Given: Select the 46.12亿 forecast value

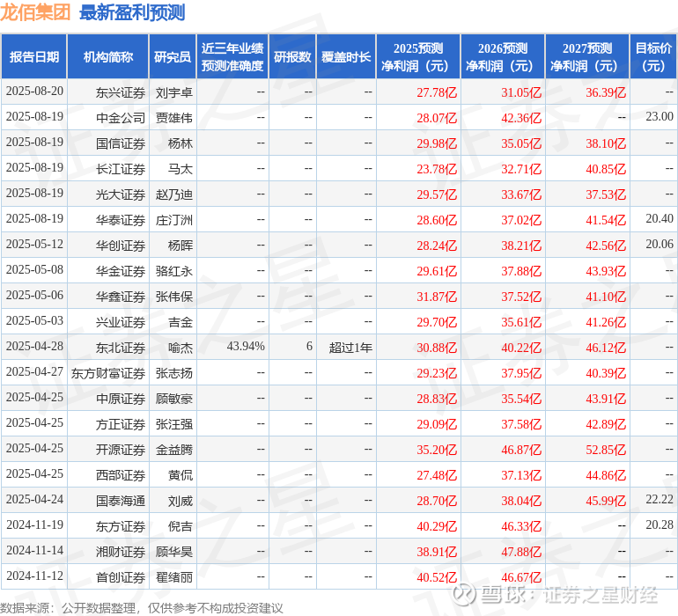Looking at the screenshot, I should click(x=606, y=348).
